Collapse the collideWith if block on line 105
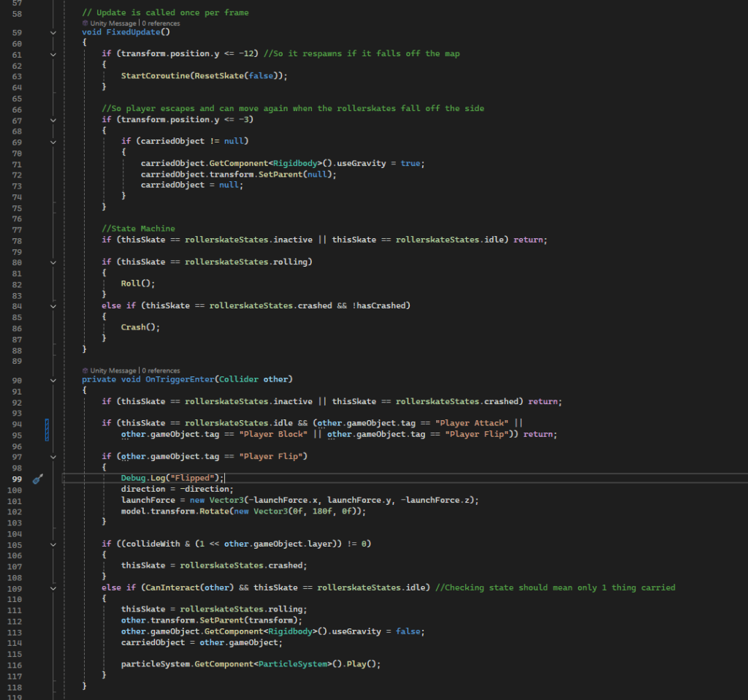 tap(53, 544)
